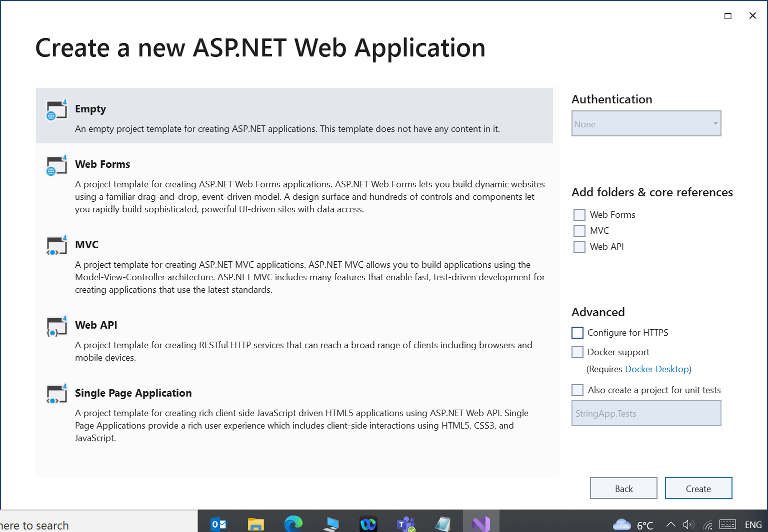This screenshot has width=768, height=532.
Task: Click the Create button
Action: click(698, 488)
